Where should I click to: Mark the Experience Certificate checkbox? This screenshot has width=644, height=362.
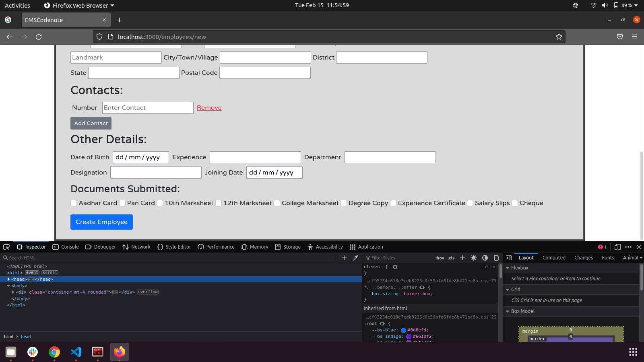(x=393, y=203)
